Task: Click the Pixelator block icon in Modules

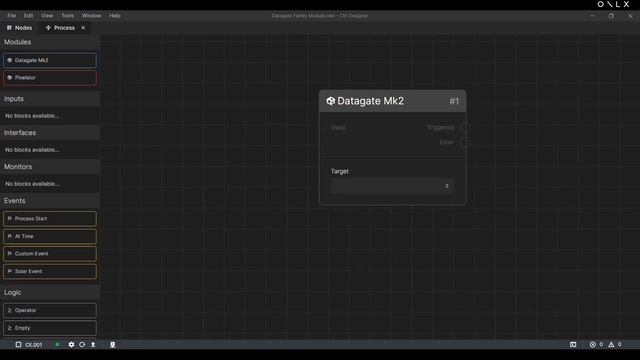Action: (x=9, y=78)
